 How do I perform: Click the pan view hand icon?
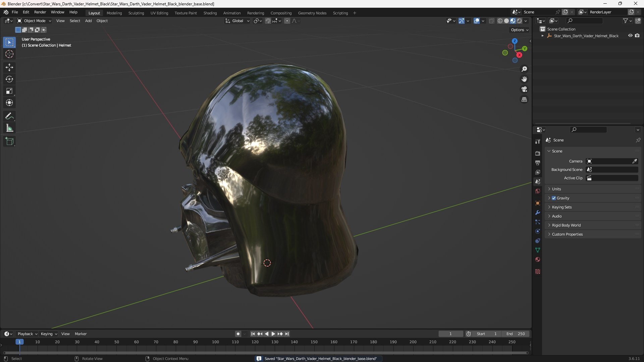(524, 79)
